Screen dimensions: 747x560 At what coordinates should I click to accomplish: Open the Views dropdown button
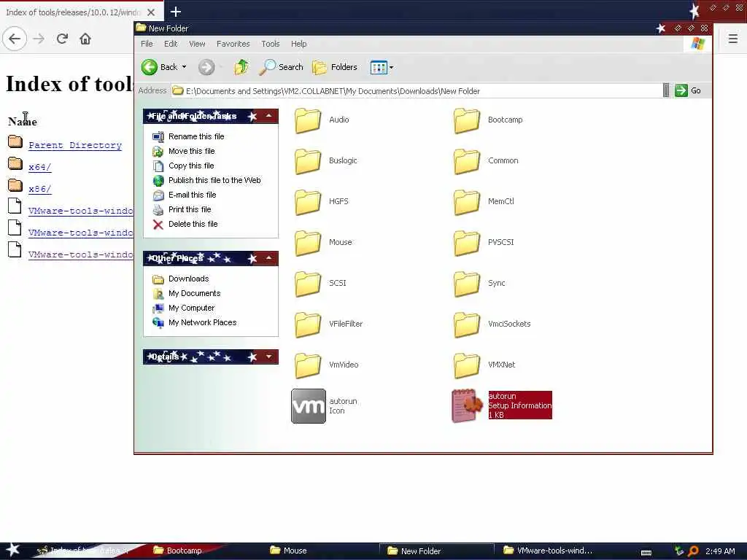382,67
